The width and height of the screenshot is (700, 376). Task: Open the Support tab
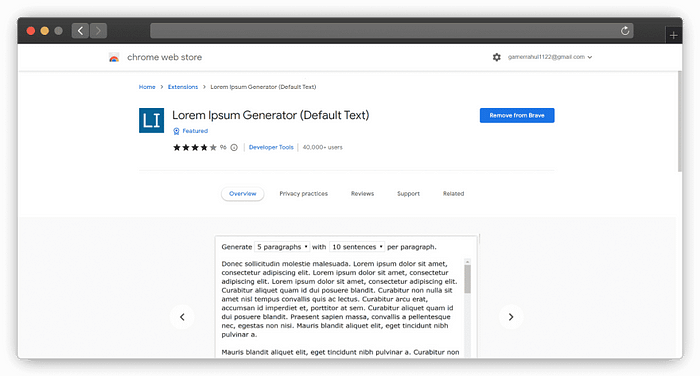(408, 194)
